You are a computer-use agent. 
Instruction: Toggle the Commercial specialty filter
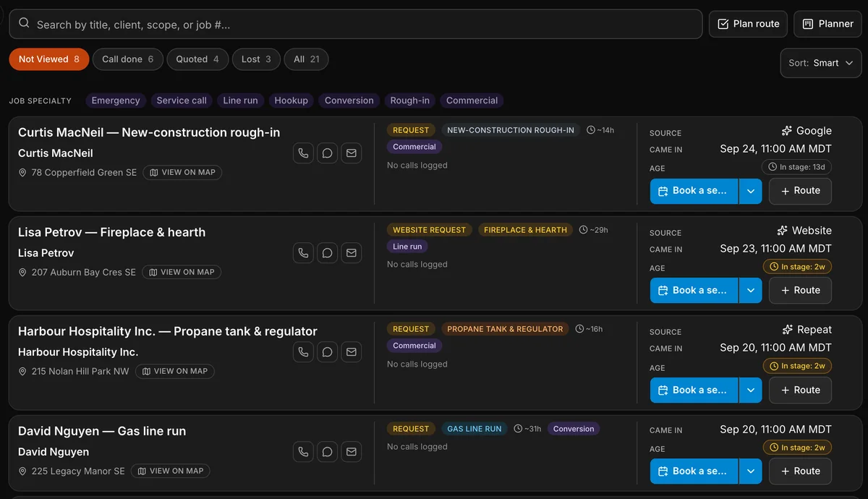pos(472,101)
